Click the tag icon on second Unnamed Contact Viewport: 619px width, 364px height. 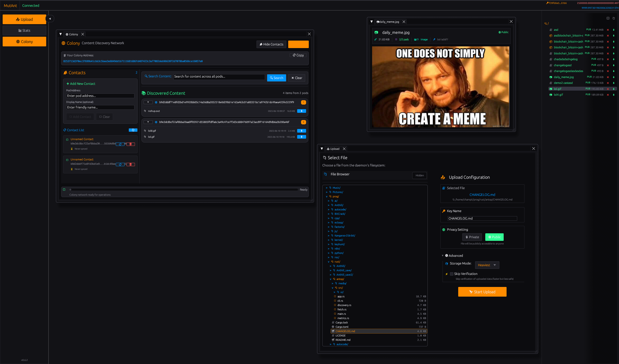(x=120, y=164)
